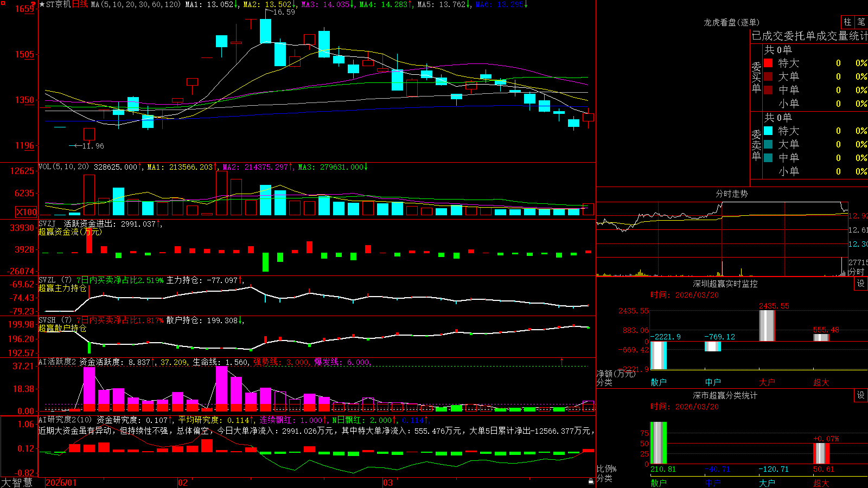
Task: Click the 深圳超赢实时监控 panel title
Action: click(x=725, y=284)
